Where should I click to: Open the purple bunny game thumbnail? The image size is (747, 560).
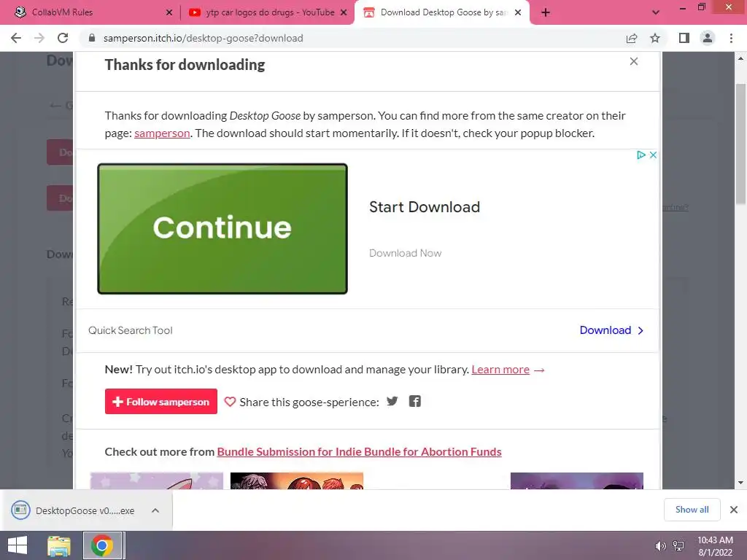coord(157,481)
